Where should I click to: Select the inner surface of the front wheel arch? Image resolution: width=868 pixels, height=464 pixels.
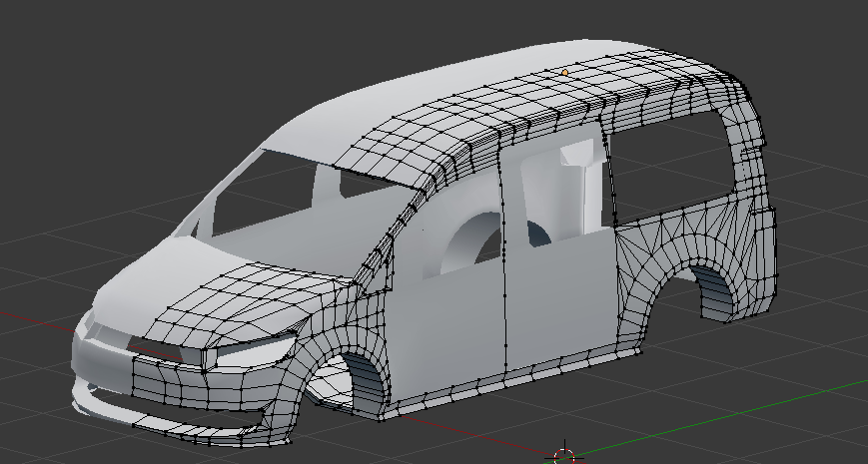367,381
